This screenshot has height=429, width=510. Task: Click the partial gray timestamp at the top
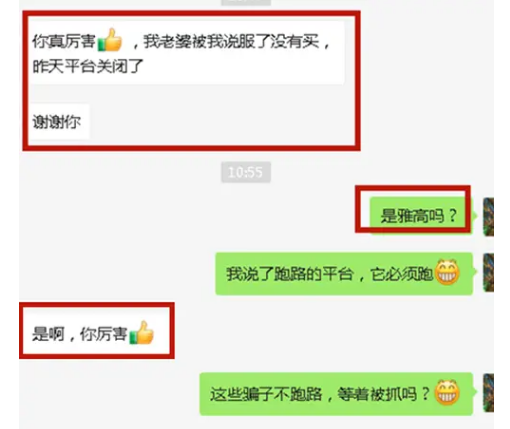(x=246, y=2)
